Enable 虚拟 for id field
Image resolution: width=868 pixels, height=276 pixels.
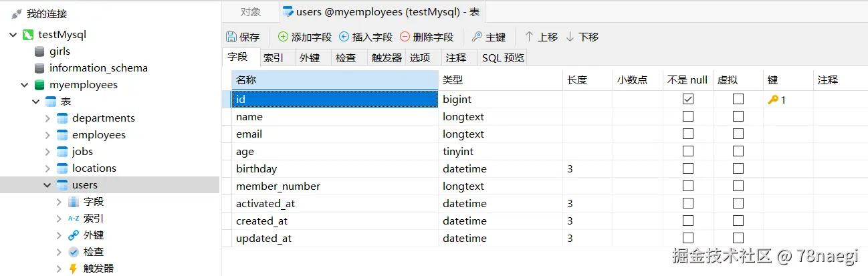coord(738,99)
